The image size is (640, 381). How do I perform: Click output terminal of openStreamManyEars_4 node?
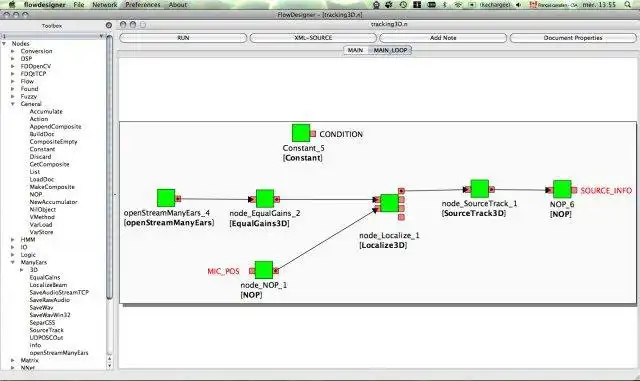point(178,198)
